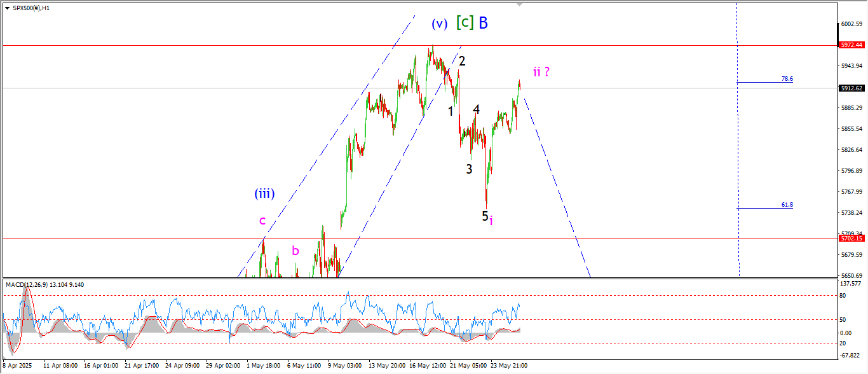Select the black wave 5 label
Image resolution: width=868 pixels, height=374 pixels.
pyautogui.click(x=485, y=216)
